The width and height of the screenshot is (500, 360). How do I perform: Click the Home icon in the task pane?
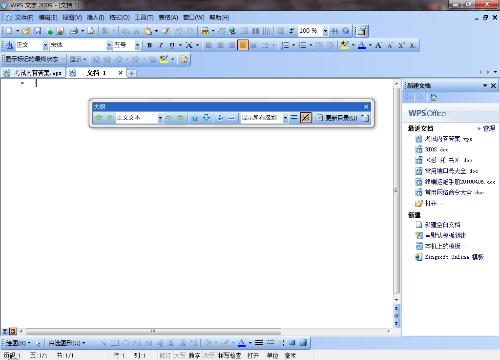point(433,97)
